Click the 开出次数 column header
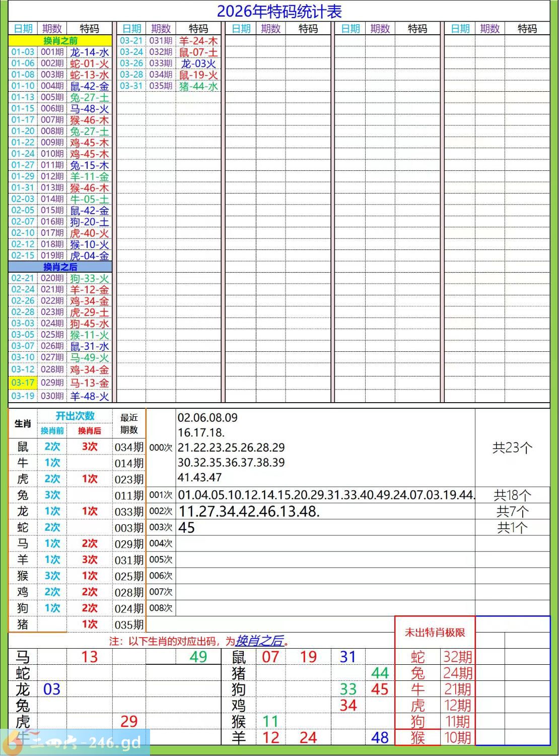559x756 pixels. coord(75,416)
